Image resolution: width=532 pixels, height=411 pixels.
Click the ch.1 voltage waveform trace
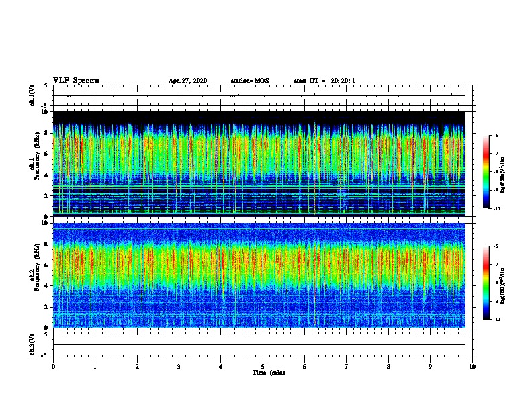click(259, 95)
